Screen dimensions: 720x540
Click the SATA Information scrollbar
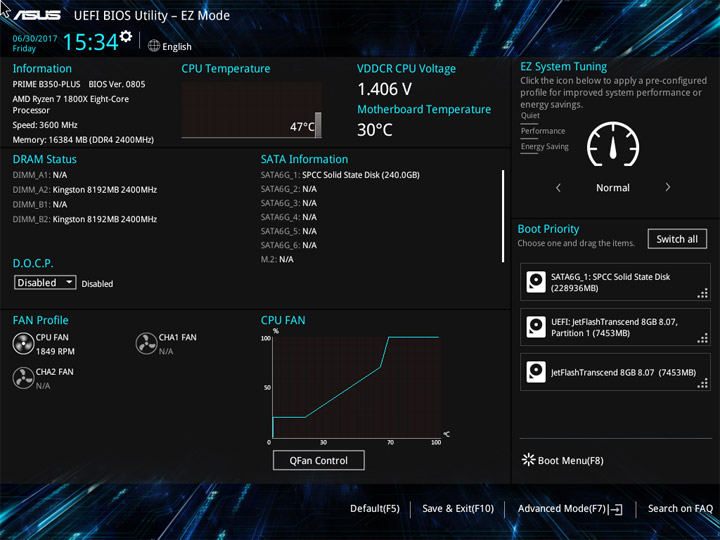click(503, 216)
